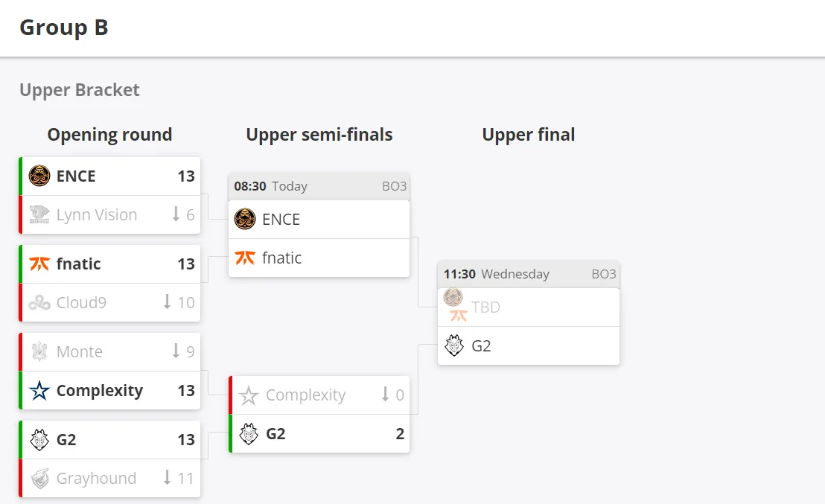Click the Grayhound team logo
Image resolution: width=825 pixels, height=504 pixels.
pyautogui.click(x=39, y=478)
